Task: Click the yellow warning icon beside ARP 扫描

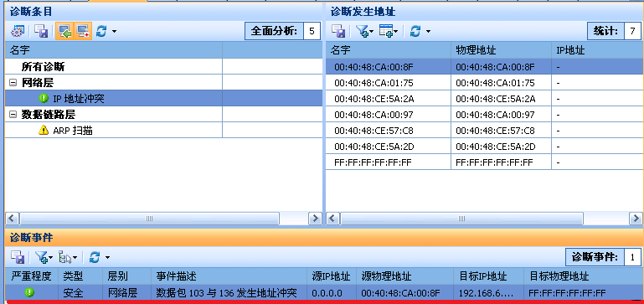Action: (44, 131)
